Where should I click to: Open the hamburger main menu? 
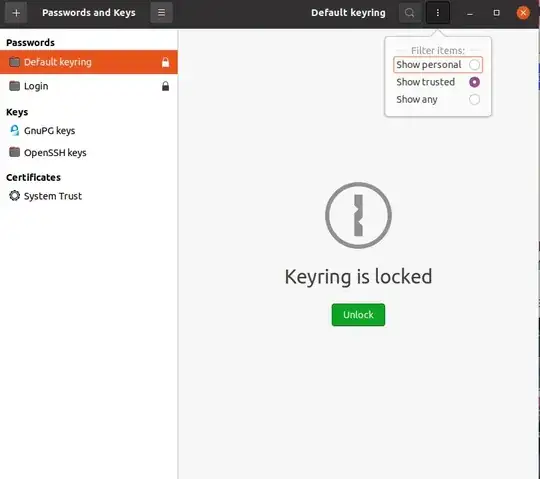pos(161,13)
